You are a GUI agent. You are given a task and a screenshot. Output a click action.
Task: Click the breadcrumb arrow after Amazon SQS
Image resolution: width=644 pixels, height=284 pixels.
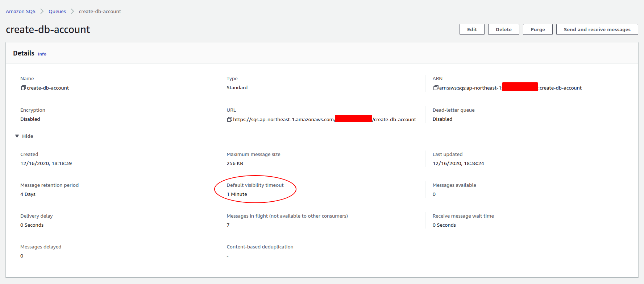click(42, 11)
